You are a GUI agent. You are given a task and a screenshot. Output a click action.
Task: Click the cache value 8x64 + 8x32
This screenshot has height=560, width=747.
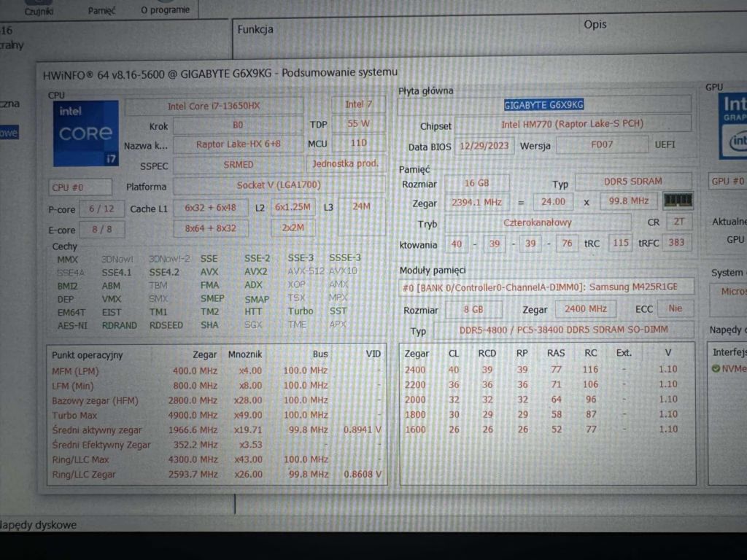tap(210, 228)
